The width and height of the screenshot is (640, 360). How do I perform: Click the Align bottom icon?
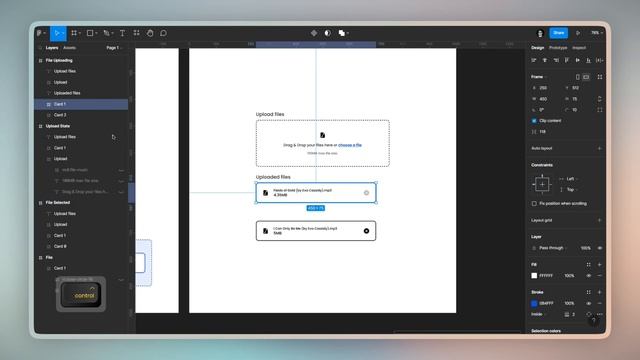588,60
